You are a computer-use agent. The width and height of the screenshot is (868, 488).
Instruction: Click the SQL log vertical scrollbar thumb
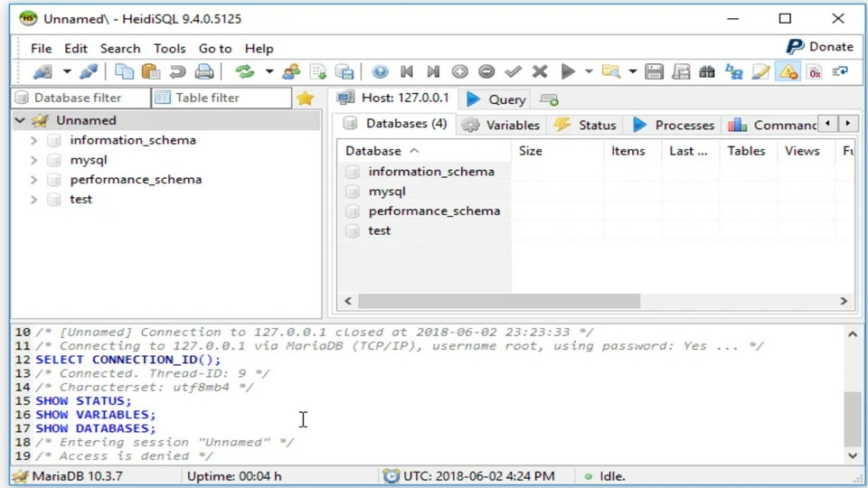(x=853, y=418)
